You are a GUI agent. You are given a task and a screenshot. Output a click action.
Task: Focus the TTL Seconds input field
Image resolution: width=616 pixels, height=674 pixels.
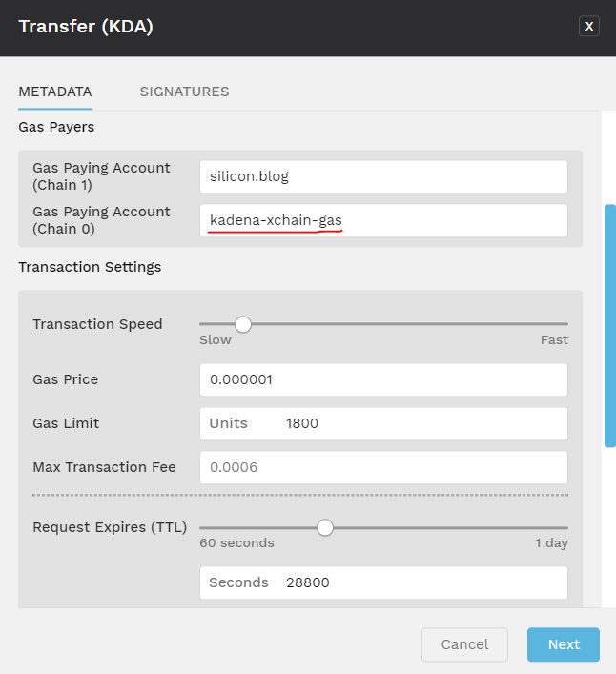click(x=383, y=582)
